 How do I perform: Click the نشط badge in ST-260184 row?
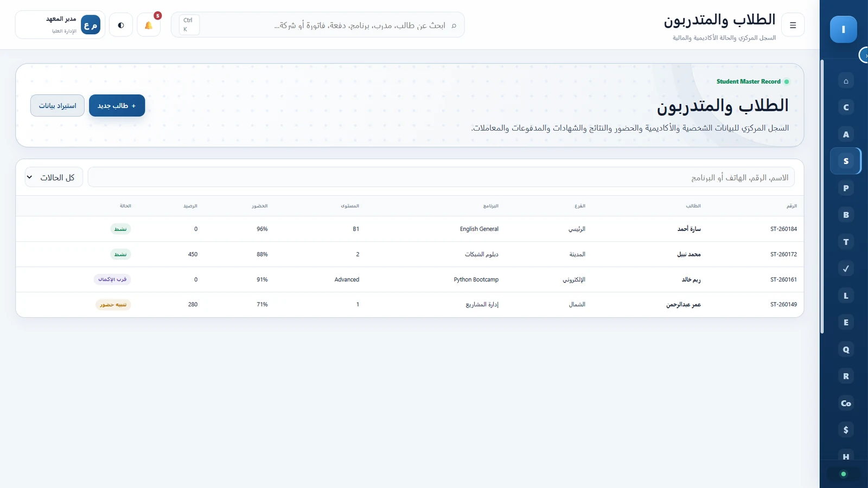pyautogui.click(x=120, y=229)
